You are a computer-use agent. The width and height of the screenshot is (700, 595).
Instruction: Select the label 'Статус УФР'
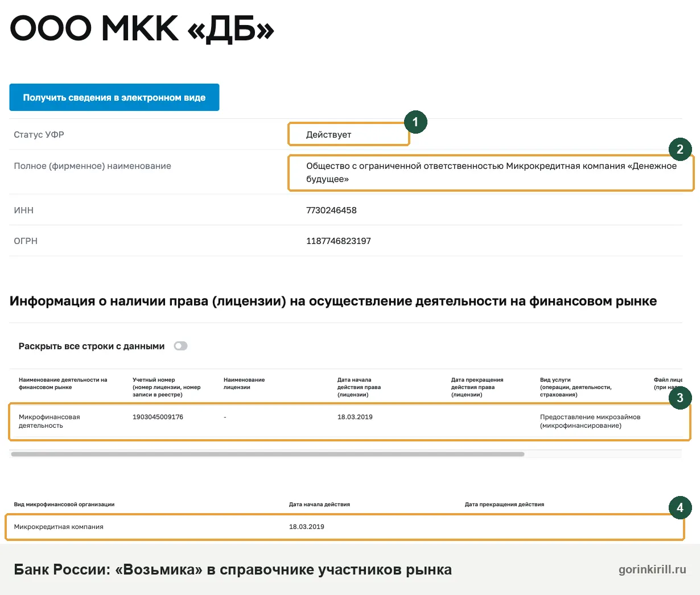39,135
